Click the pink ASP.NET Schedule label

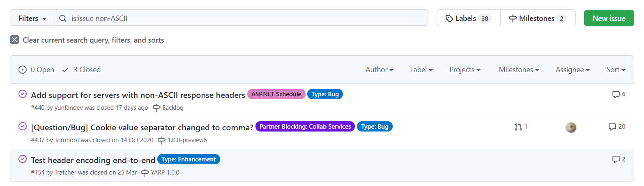(x=276, y=94)
